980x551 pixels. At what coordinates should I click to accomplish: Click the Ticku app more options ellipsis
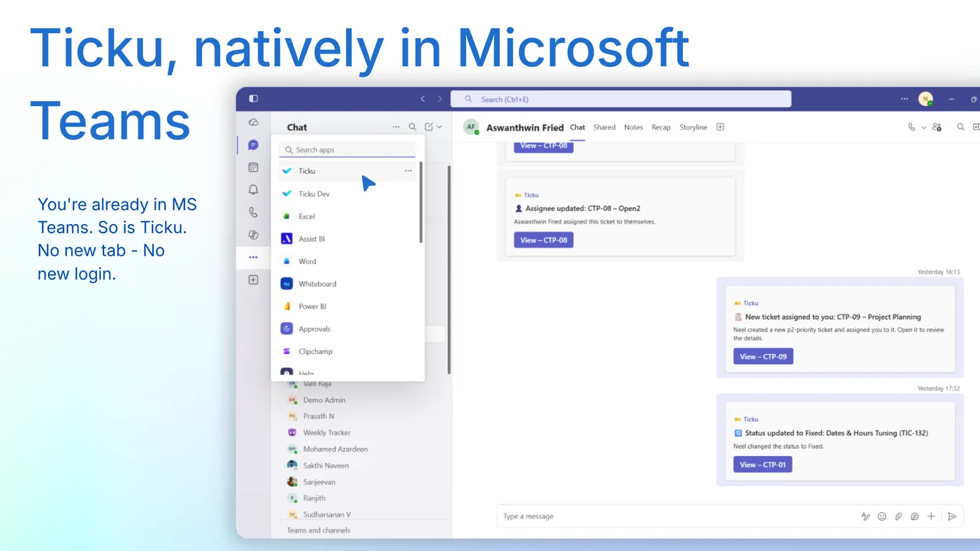tap(408, 171)
